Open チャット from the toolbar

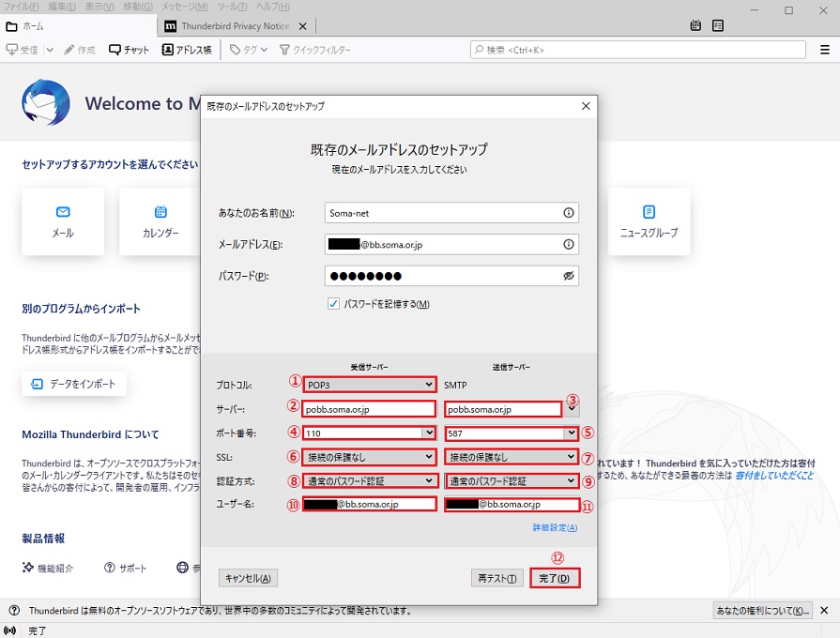pos(129,50)
